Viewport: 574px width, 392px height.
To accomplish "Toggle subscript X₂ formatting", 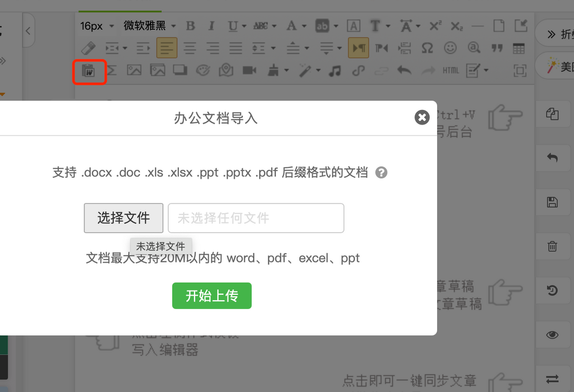I will click(457, 26).
